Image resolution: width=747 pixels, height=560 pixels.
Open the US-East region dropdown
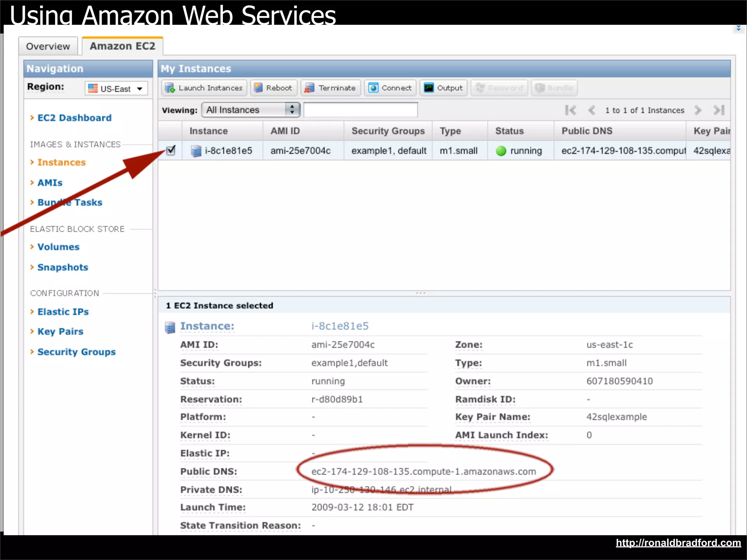tap(116, 89)
